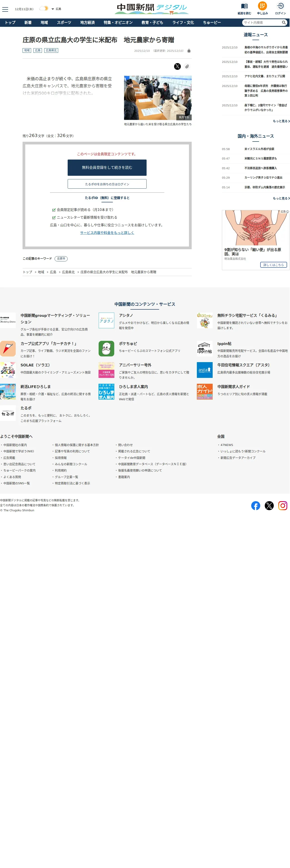Click the paperclip clip icon
This screenshot has width=290, height=868.
click(x=187, y=66)
